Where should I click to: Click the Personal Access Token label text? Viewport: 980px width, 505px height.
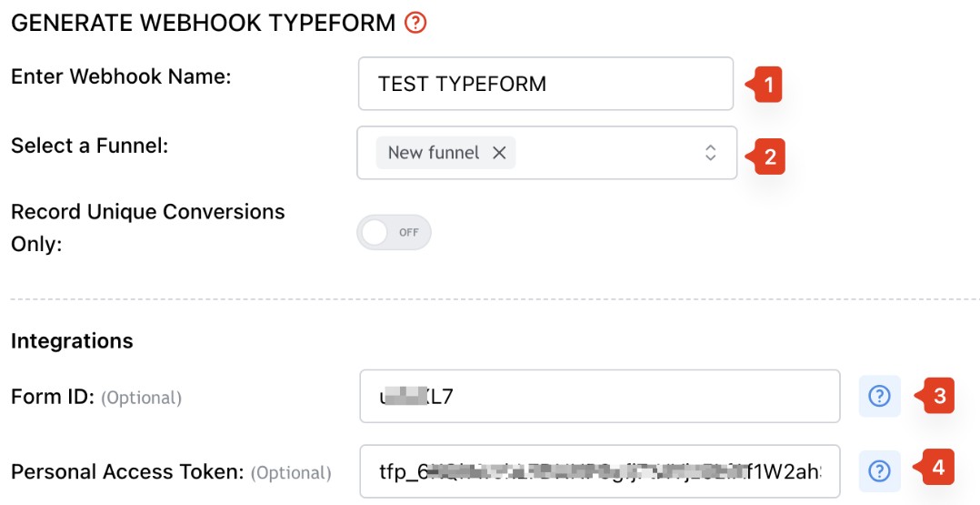[x=127, y=471]
